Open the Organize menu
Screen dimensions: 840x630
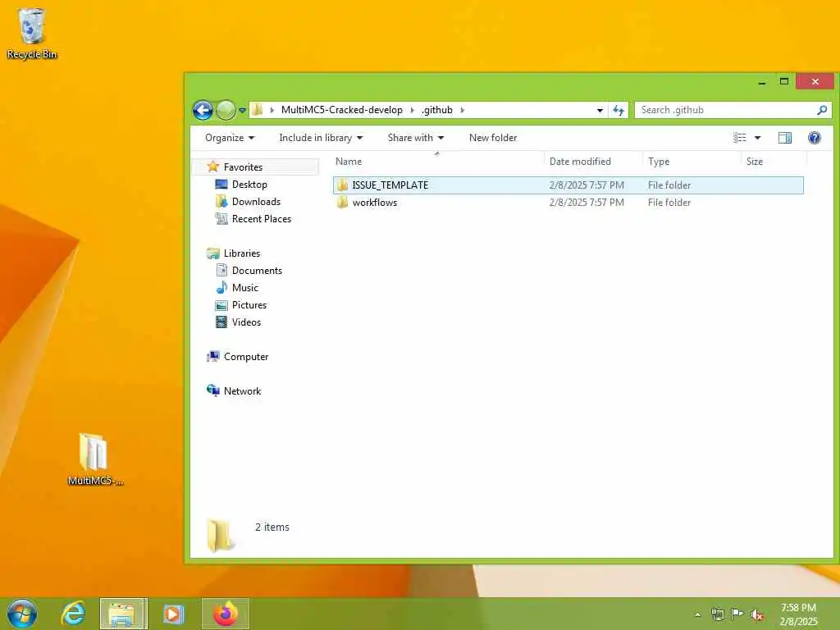230,138
